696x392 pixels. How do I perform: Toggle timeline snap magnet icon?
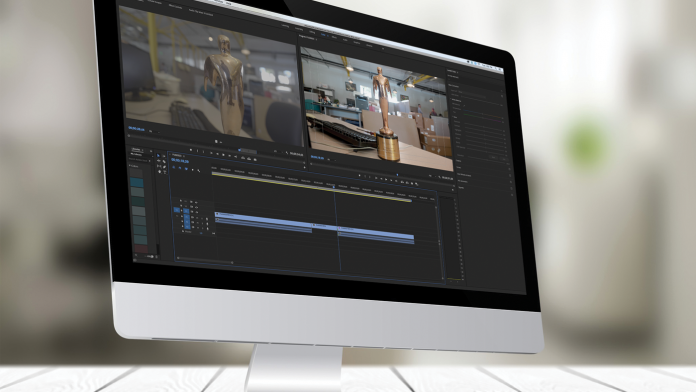180,168
